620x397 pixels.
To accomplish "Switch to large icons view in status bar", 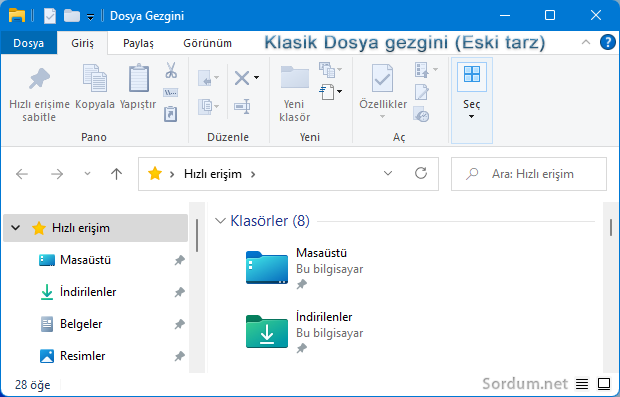I will click(604, 384).
